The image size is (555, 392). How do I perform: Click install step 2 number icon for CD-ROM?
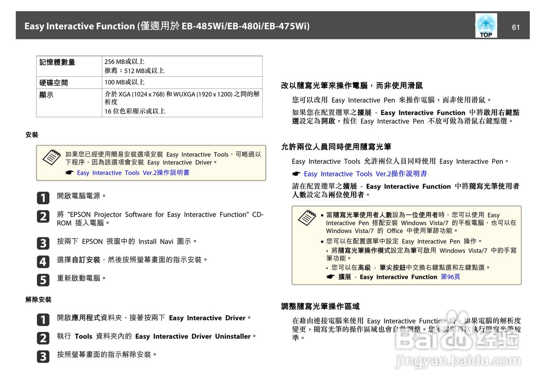point(43,216)
